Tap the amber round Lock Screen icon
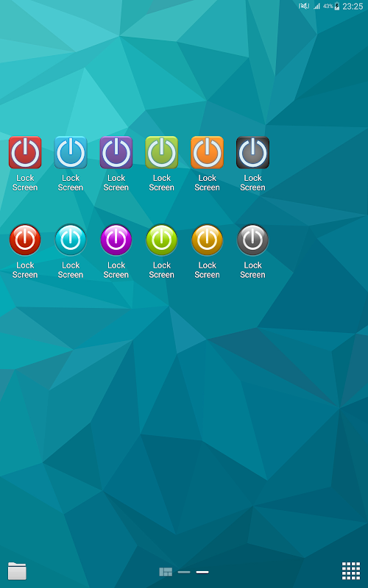Viewport: 368px width, 588px height. pos(207,240)
